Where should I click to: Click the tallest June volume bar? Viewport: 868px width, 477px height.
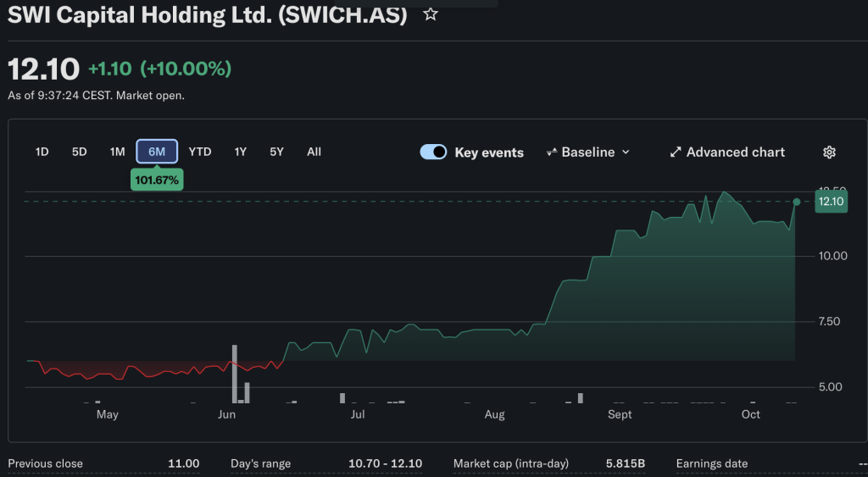(235, 374)
